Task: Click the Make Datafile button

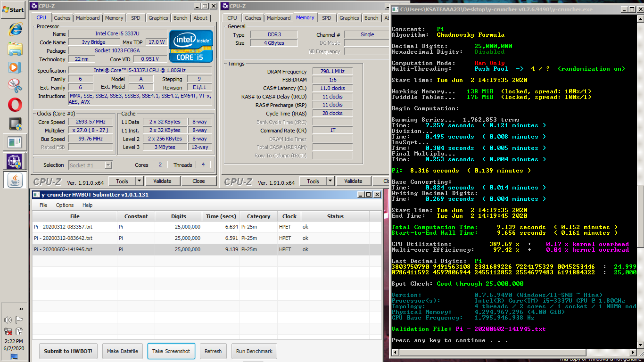Action: (123, 351)
